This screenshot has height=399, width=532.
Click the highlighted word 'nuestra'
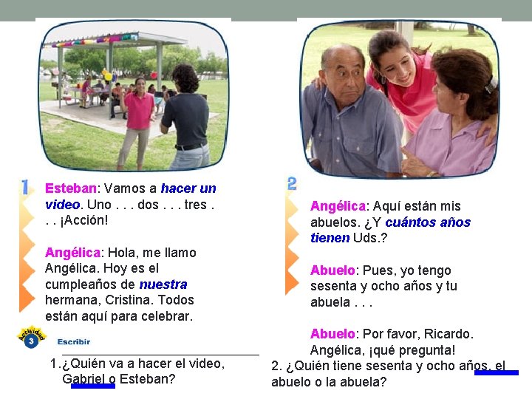click(x=163, y=284)
